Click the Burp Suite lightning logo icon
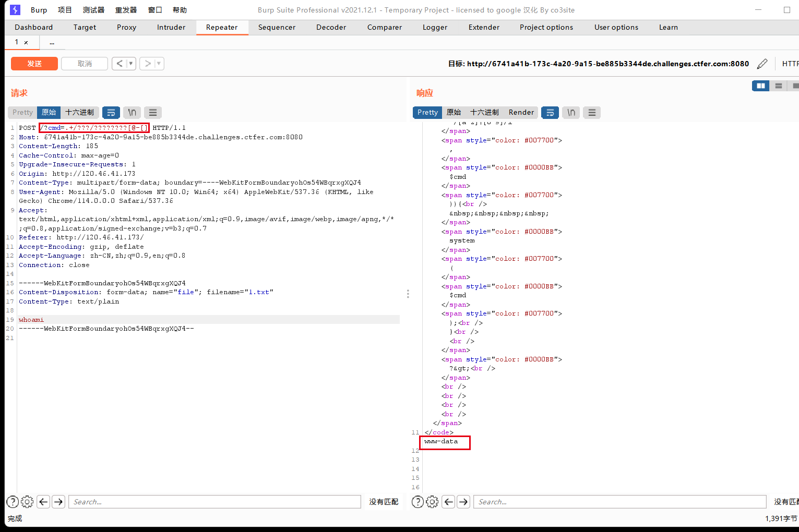This screenshot has width=799, height=532. click(x=15, y=10)
